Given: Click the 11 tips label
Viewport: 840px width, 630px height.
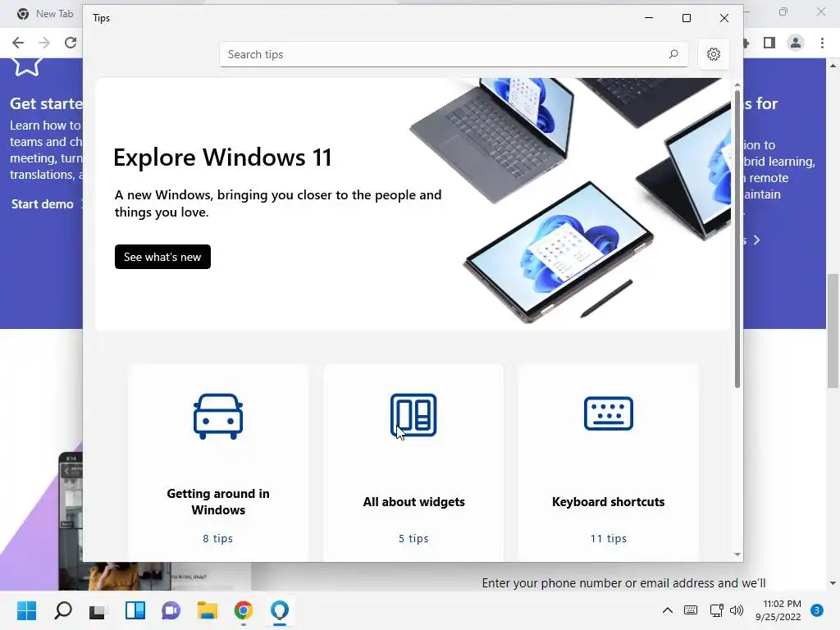Looking at the screenshot, I should pyautogui.click(x=608, y=538).
